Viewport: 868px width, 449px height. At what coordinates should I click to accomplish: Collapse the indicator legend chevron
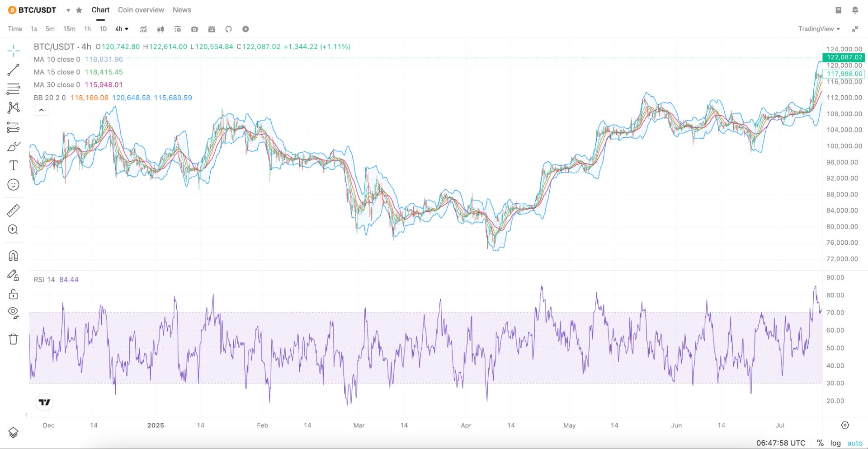coord(41,110)
